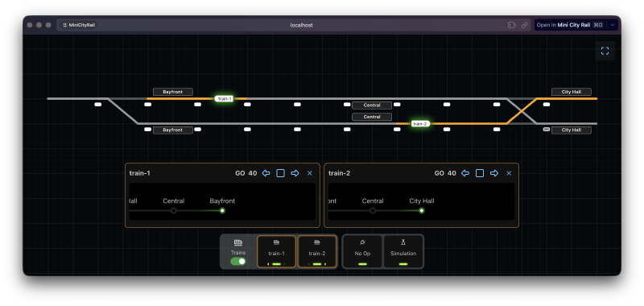Click the outlined signal marker beside lower City Hall
The width and height of the screenshot is (644, 306).
point(547,130)
